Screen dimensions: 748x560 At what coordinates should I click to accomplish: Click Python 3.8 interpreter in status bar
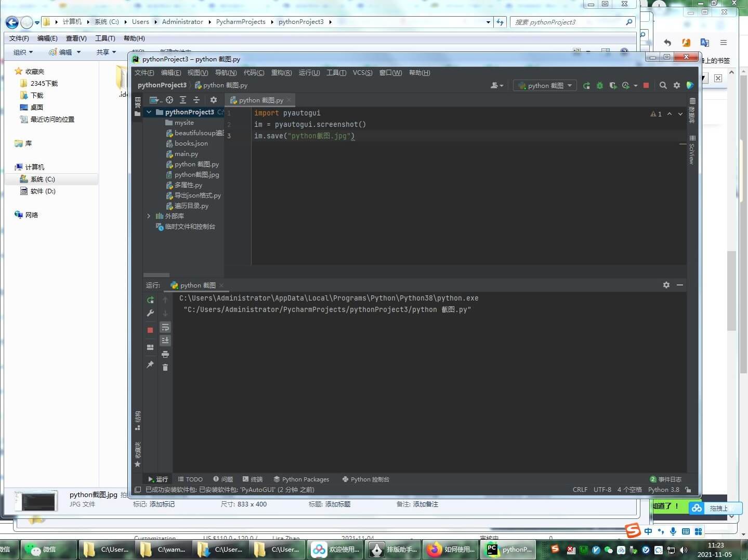664,490
